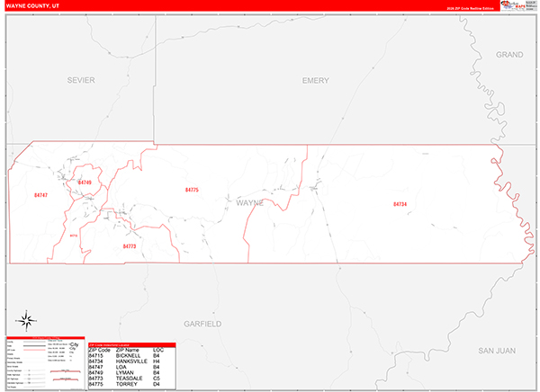Click grid locator D4 in index

click(157, 384)
